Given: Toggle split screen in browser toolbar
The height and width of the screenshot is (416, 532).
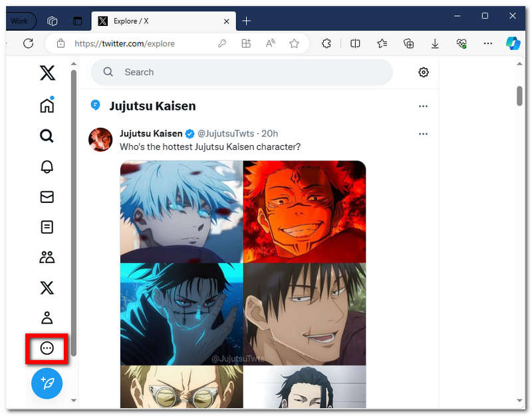Looking at the screenshot, I should 355,43.
